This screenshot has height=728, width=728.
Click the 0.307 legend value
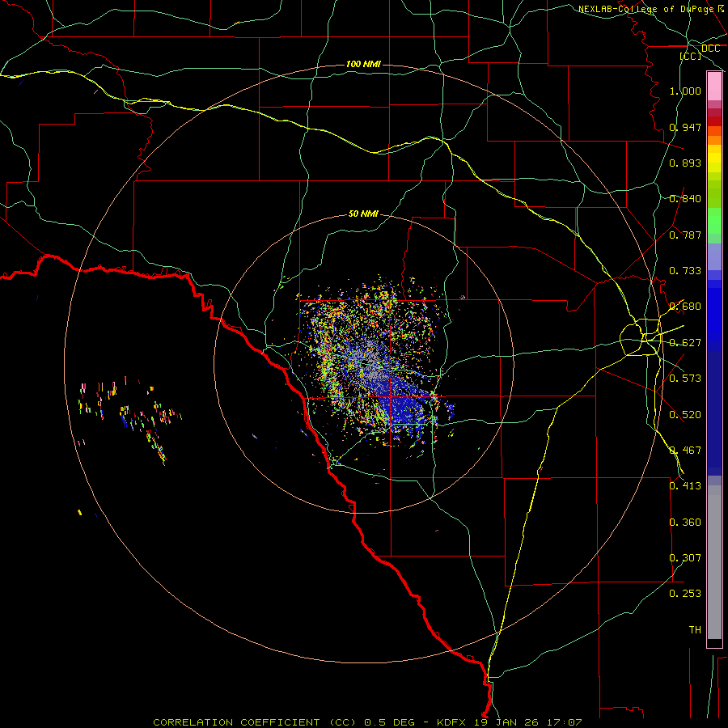click(x=685, y=558)
